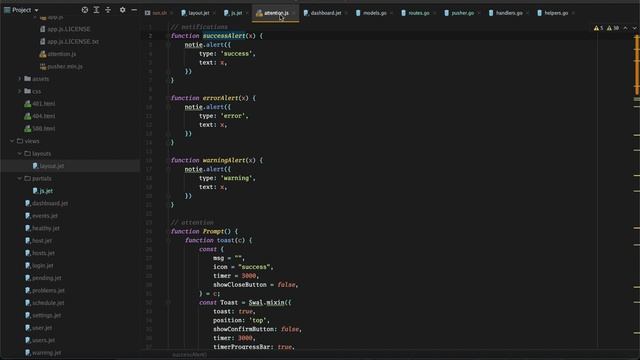Hide the Project tool window
Screen dimensions: 640x360
pyautogui.click(x=134, y=10)
